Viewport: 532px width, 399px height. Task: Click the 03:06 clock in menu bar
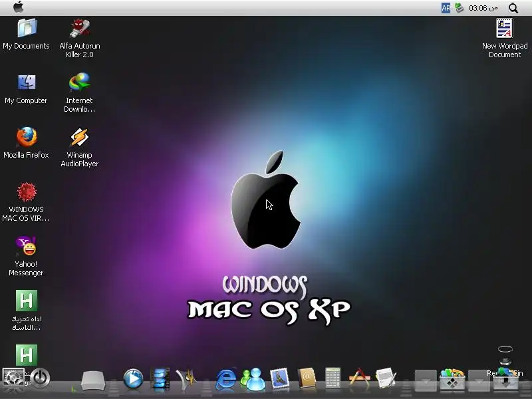tap(483, 8)
